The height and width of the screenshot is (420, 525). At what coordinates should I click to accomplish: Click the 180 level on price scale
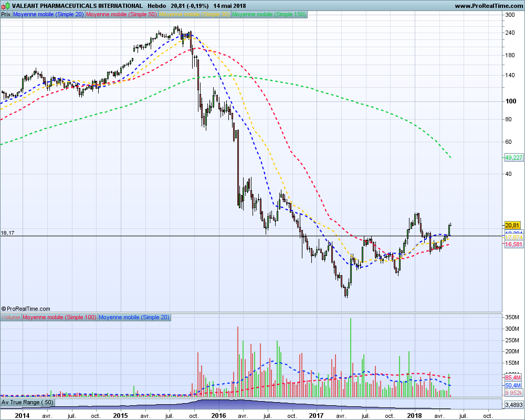tap(510, 55)
